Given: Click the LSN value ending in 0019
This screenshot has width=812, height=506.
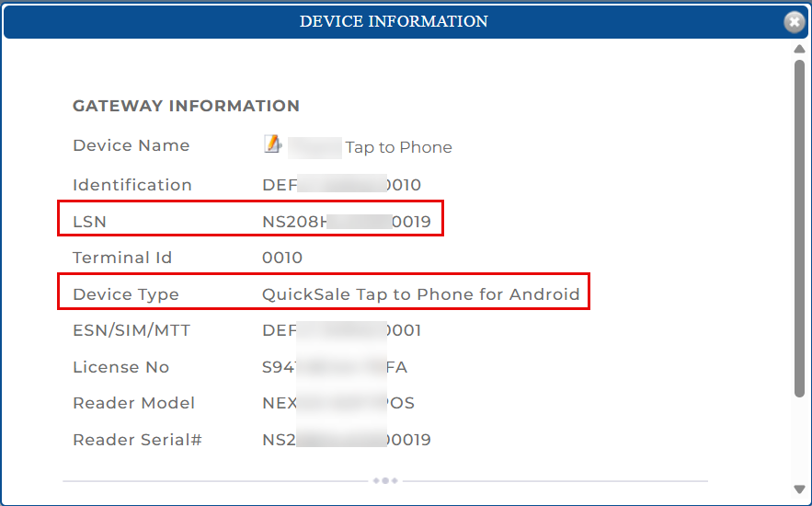Looking at the screenshot, I should [x=346, y=222].
